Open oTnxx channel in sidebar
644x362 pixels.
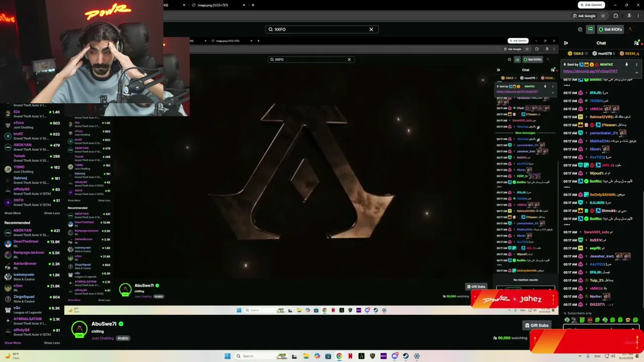tap(32, 125)
